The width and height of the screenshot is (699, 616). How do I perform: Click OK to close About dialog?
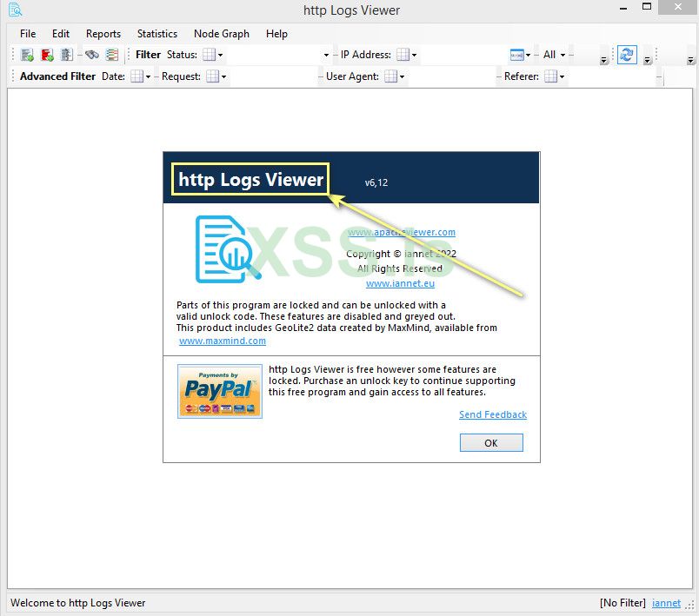point(491,443)
